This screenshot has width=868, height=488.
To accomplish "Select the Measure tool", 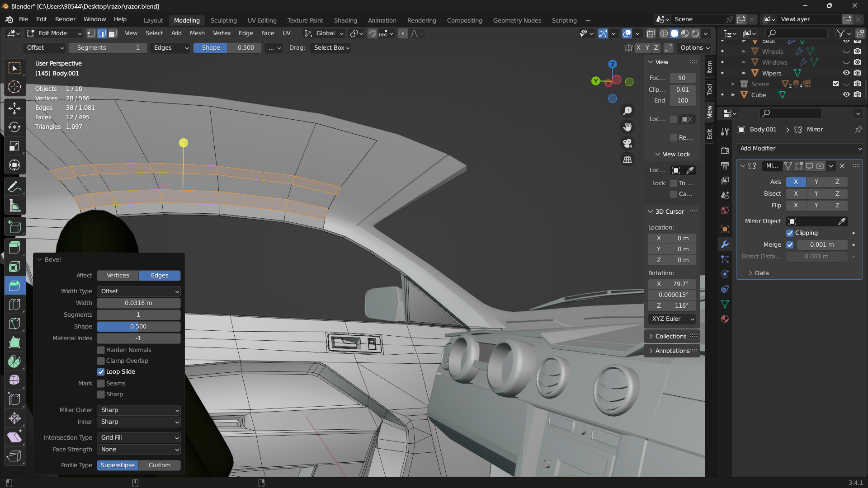I will [x=14, y=206].
